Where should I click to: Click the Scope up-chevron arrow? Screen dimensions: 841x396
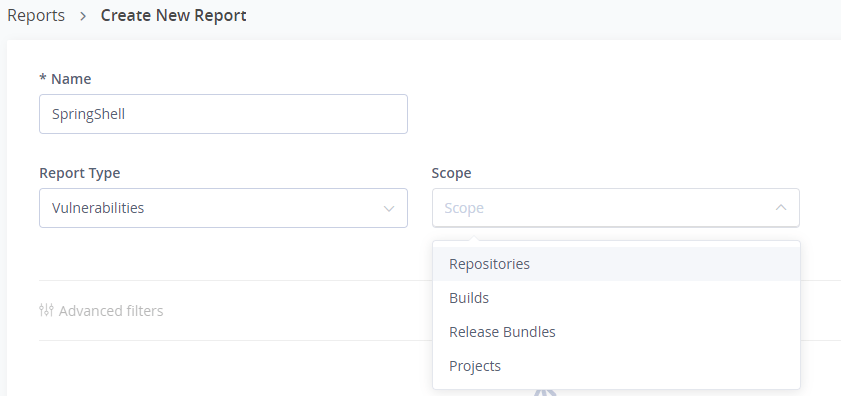pos(781,207)
